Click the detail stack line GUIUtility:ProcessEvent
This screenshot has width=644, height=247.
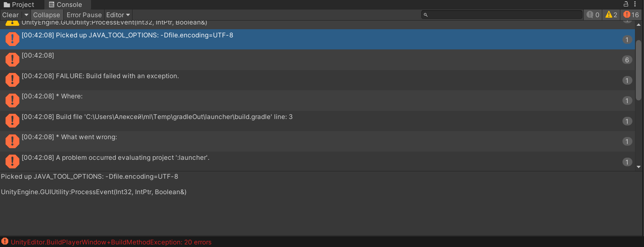94,192
